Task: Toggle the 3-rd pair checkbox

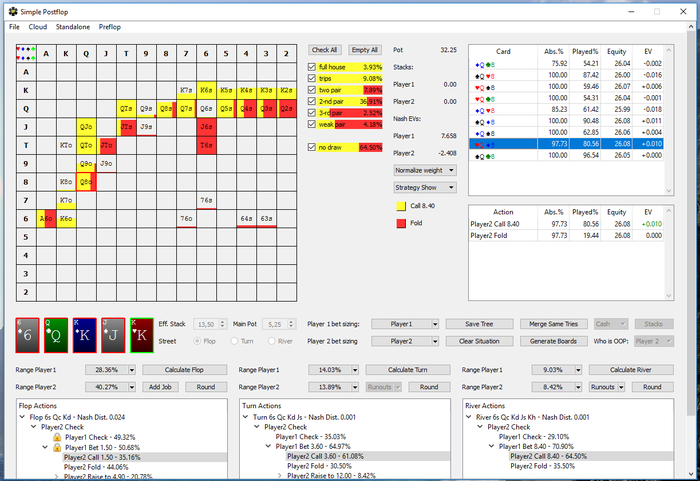Action: [x=312, y=113]
